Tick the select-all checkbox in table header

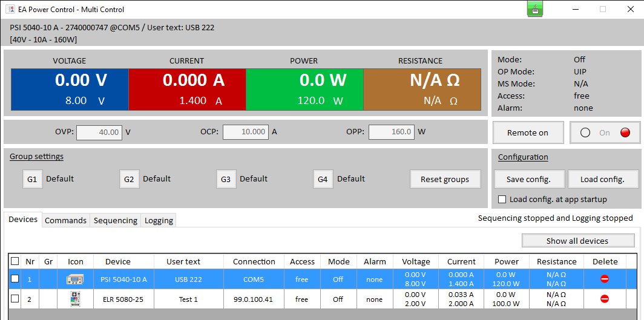[15, 261]
